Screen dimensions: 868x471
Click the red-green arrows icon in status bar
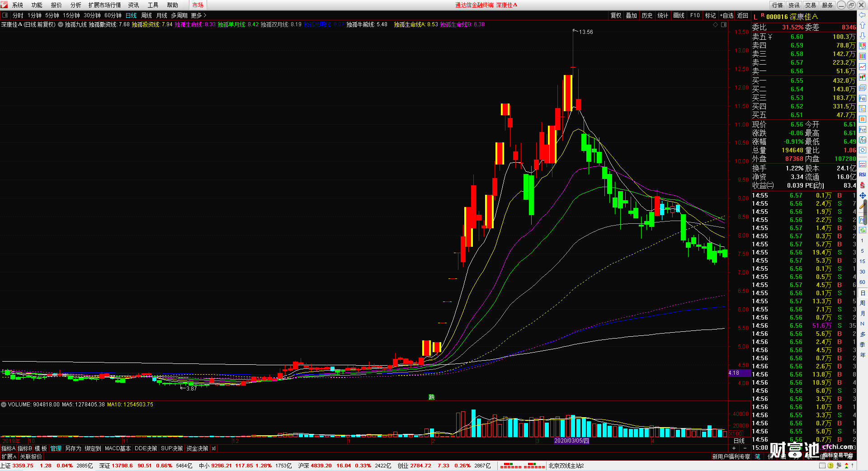coord(846,466)
